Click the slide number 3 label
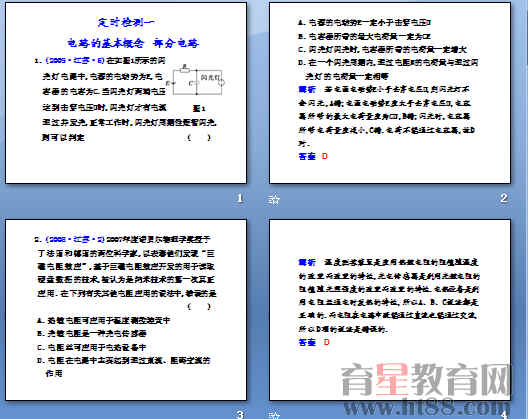 pos(240,414)
